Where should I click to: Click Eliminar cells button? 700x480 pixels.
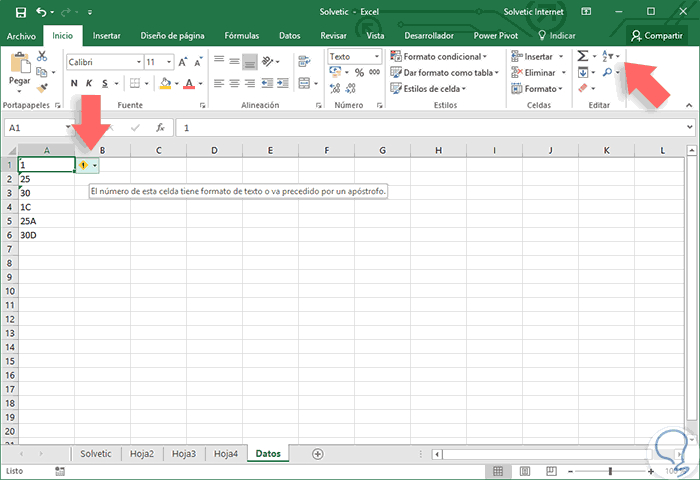[533, 73]
